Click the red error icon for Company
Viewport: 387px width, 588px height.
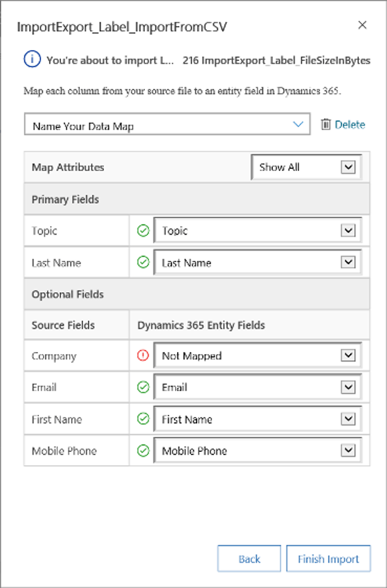(x=142, y=355)
